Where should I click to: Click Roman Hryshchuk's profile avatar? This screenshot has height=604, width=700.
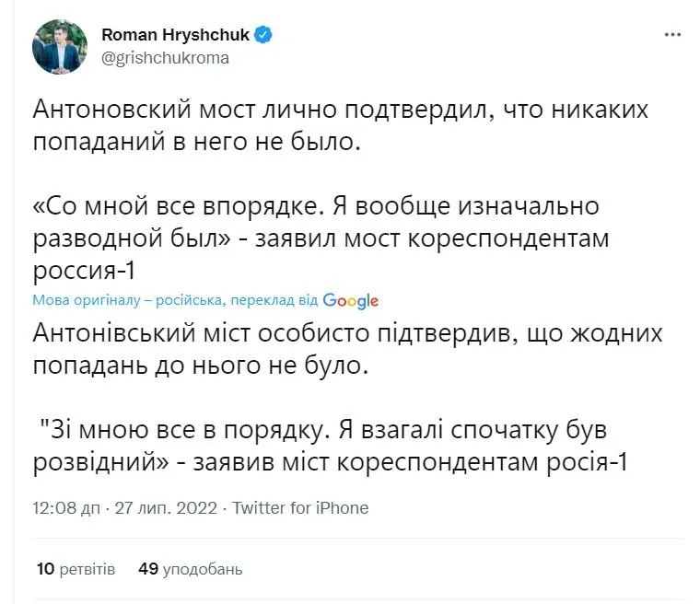60,46
